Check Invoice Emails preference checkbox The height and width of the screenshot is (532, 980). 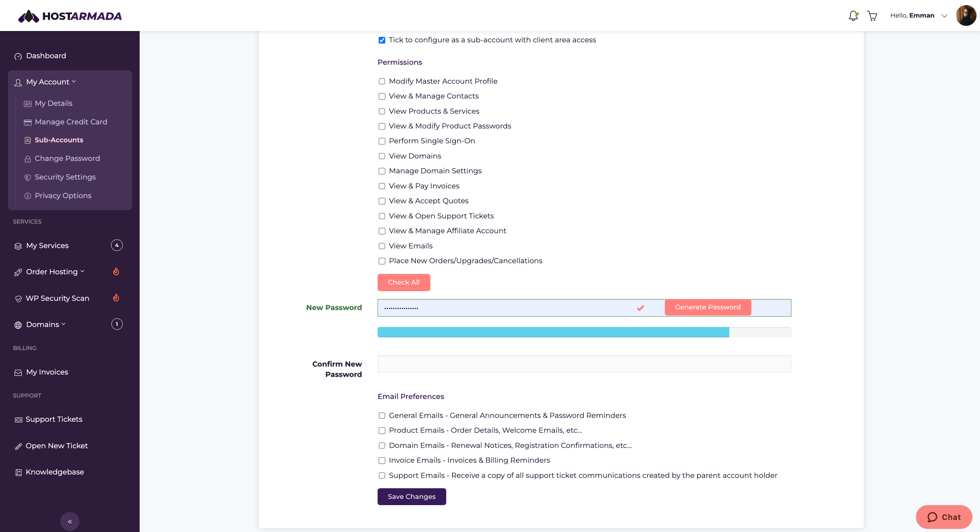coord(382,461)
